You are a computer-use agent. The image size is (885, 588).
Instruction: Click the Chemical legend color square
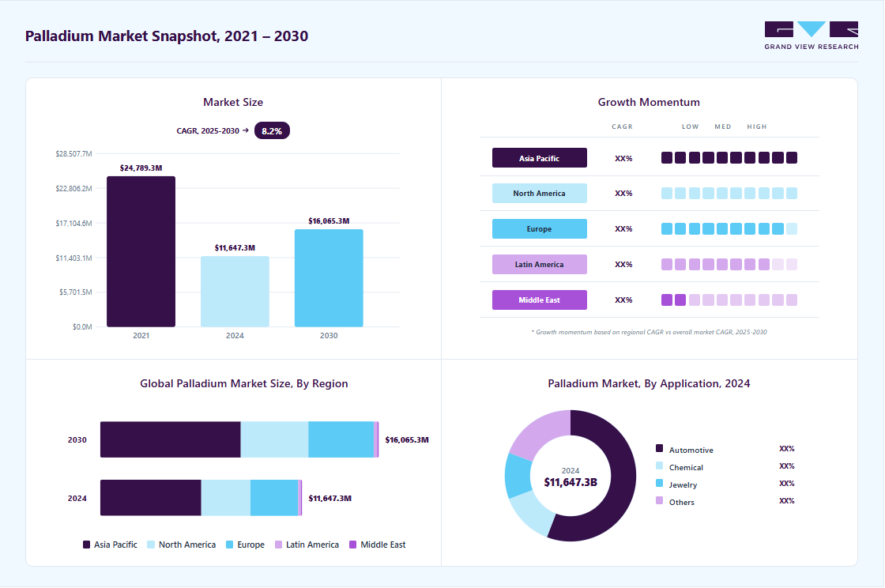pyautogui.click(x=659, y=466)
